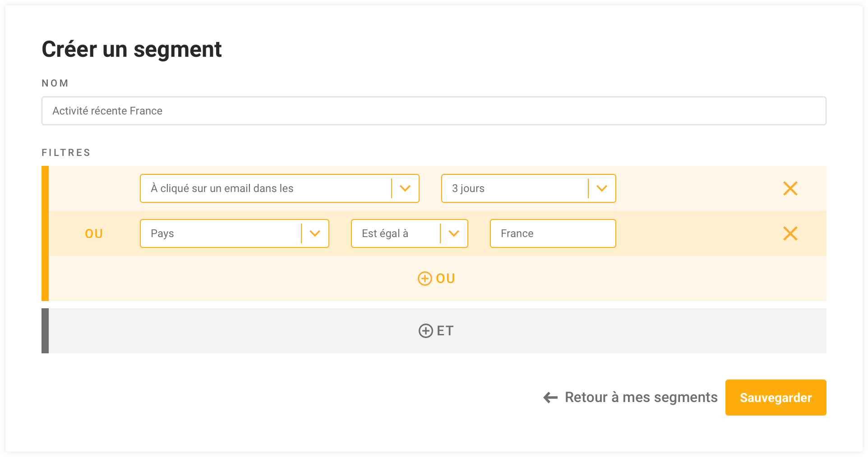The image size is (868, 457).
Task: Click the 'France' value input field
Action: (553, 233)
